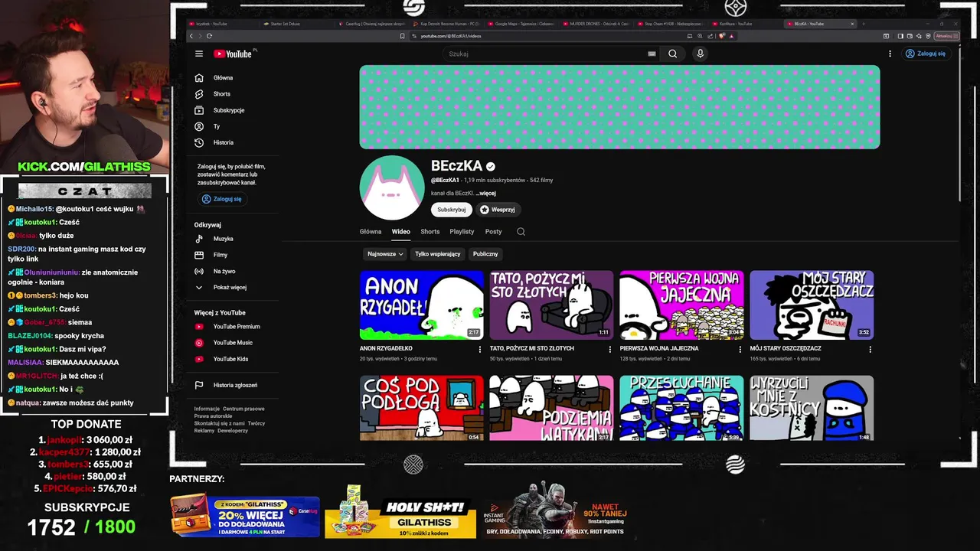
Task: Open the Prawa autorskie footer link
Action: [213, 416]
